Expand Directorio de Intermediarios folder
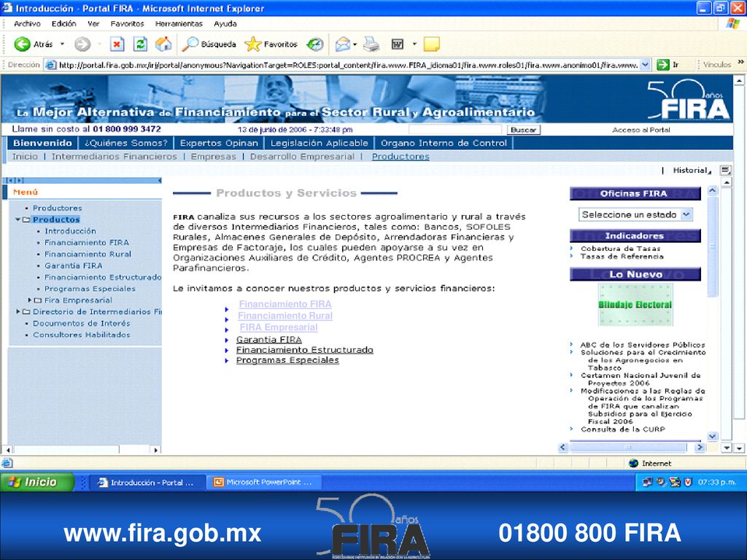The image size is (747, 560). tap(18, 311)
